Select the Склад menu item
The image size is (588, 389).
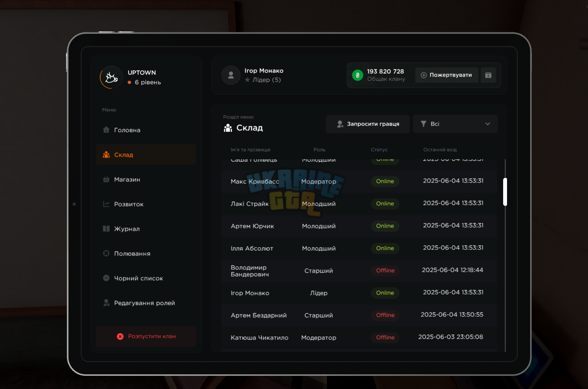pyautogui.click(x=146, y=155)
